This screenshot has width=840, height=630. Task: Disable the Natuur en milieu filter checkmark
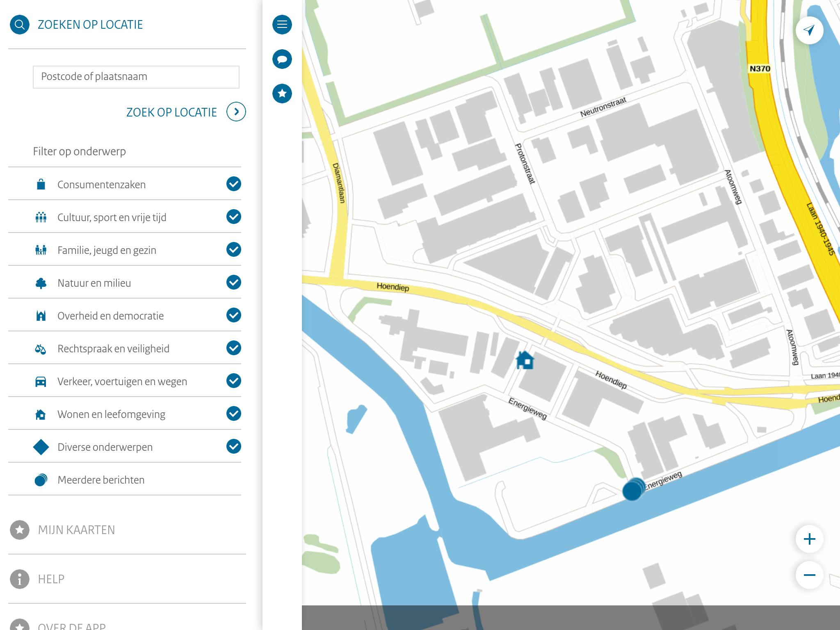[233, 282]
